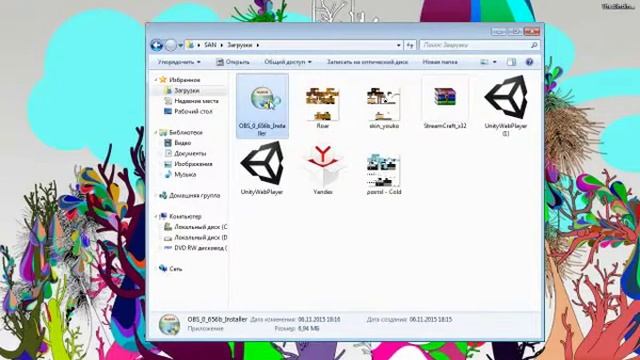Select Домашняя группа in navigation pane
The height and width of the screenshot is (360, 640).
[194, 196]
